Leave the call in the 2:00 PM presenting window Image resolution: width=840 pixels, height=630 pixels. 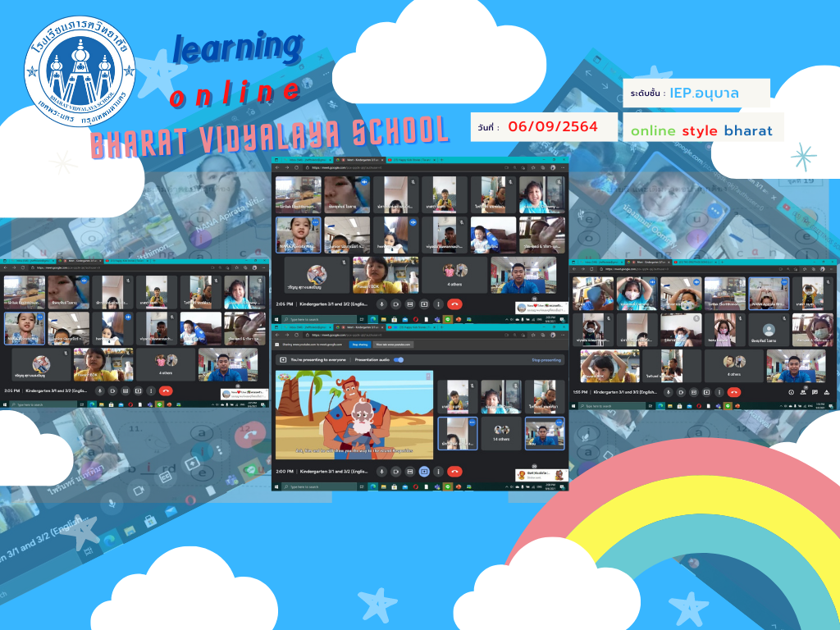[454, 472]
